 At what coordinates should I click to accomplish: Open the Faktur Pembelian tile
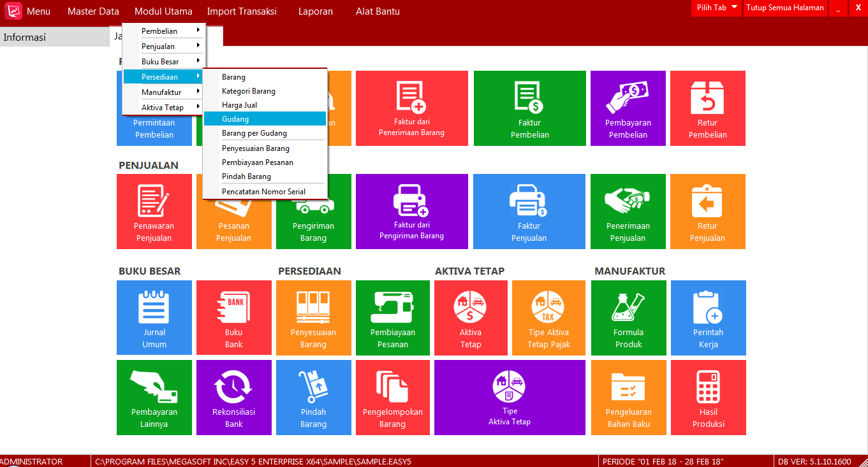click(x=529, y=108)
